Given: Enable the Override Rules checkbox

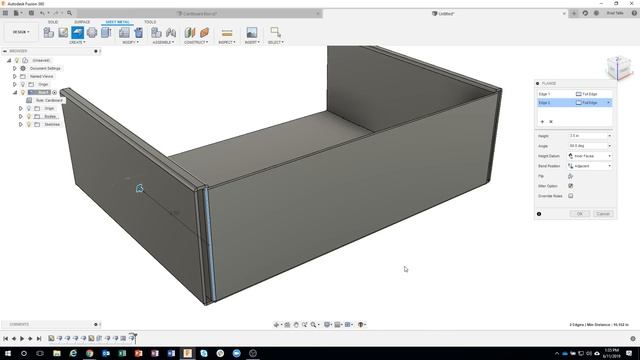Looking at the screenshot, I should [x=571, y=196].
